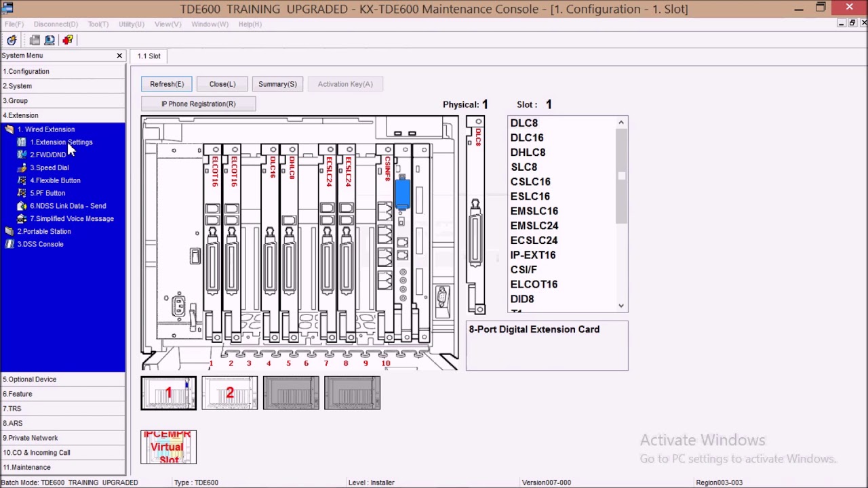Select DLC8 in the card list

pyautogui.click(x=524, y=123)
